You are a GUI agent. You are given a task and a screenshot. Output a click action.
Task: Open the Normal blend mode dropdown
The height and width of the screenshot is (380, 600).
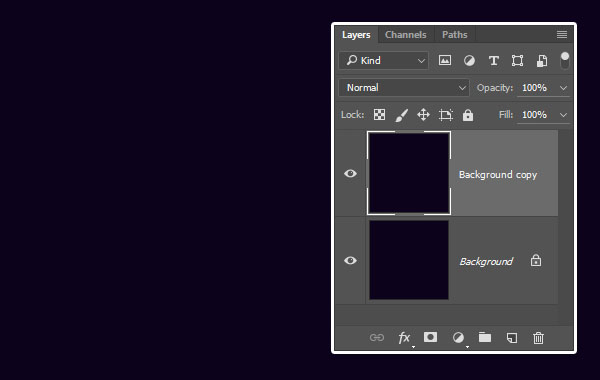coord(404,88)
